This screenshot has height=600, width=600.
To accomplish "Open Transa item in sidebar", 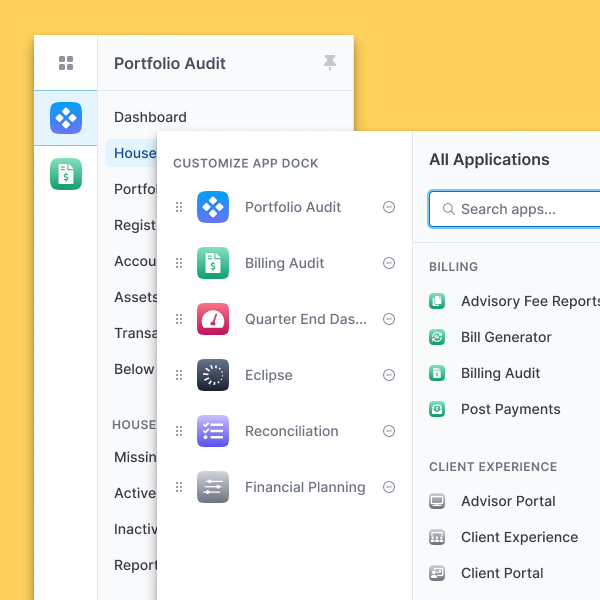I will (x=135, y=333).
